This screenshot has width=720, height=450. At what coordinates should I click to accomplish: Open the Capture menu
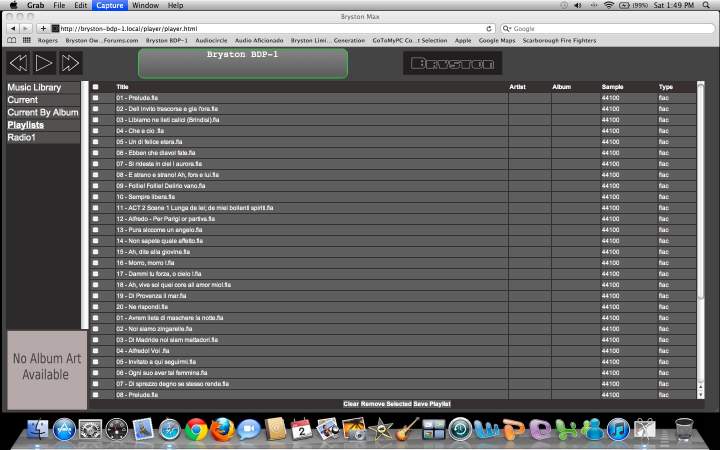[110, 5]
